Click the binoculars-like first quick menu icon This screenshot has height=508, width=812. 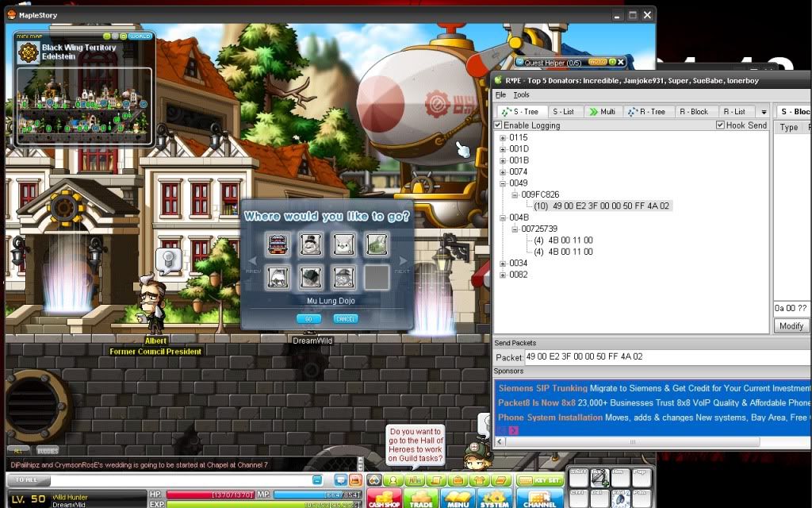375,480
